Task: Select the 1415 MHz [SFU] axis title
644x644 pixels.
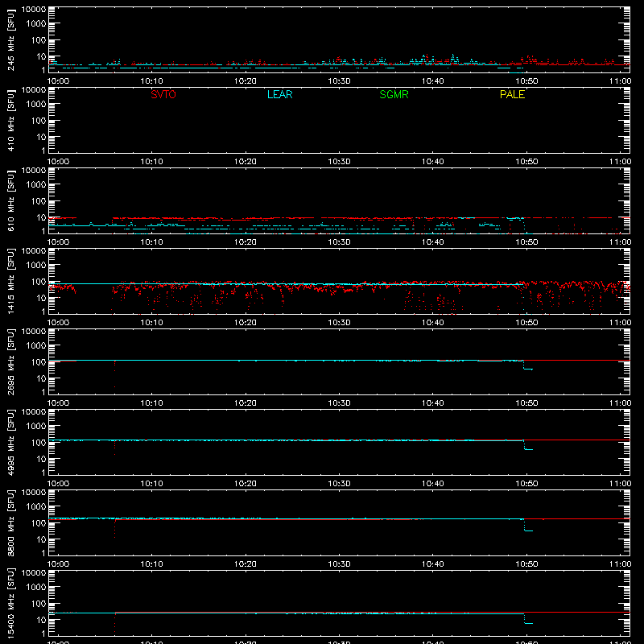Action: pyautogui.click(x=11, y=281)
